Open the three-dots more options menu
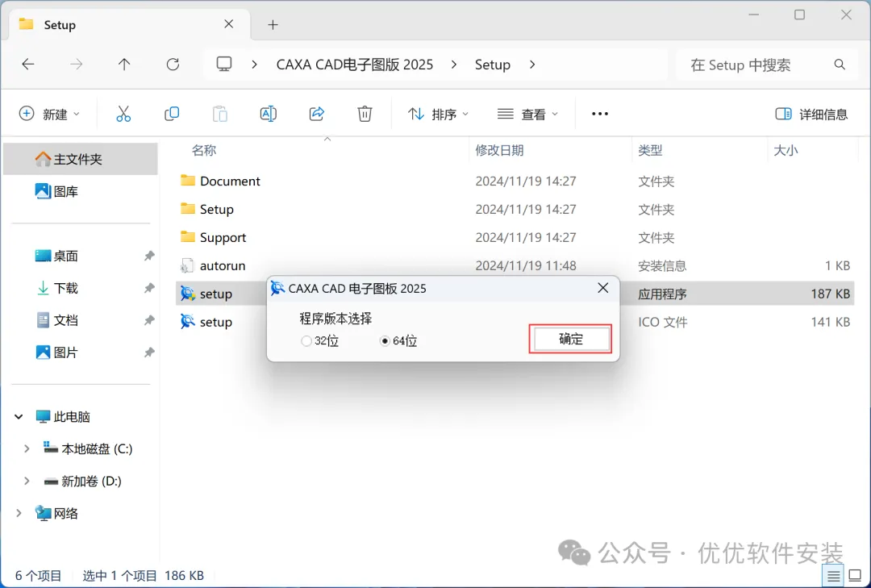 pos(600,114)
